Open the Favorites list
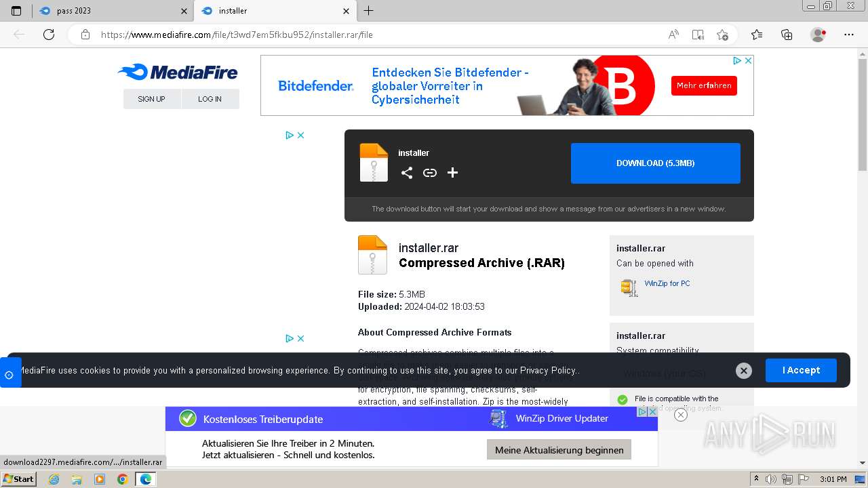Viewport: 868px width, 488px height. [757, 35]
